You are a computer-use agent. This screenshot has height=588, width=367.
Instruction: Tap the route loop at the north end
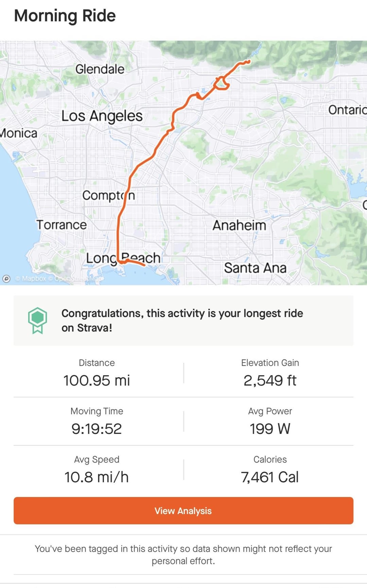click(x=222, y=83)
